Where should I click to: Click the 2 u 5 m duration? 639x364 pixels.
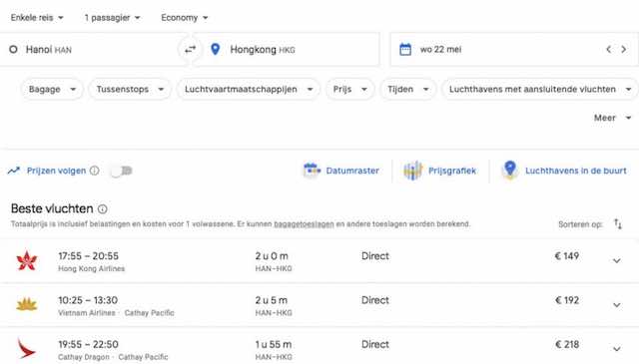[x=272, y=300]
